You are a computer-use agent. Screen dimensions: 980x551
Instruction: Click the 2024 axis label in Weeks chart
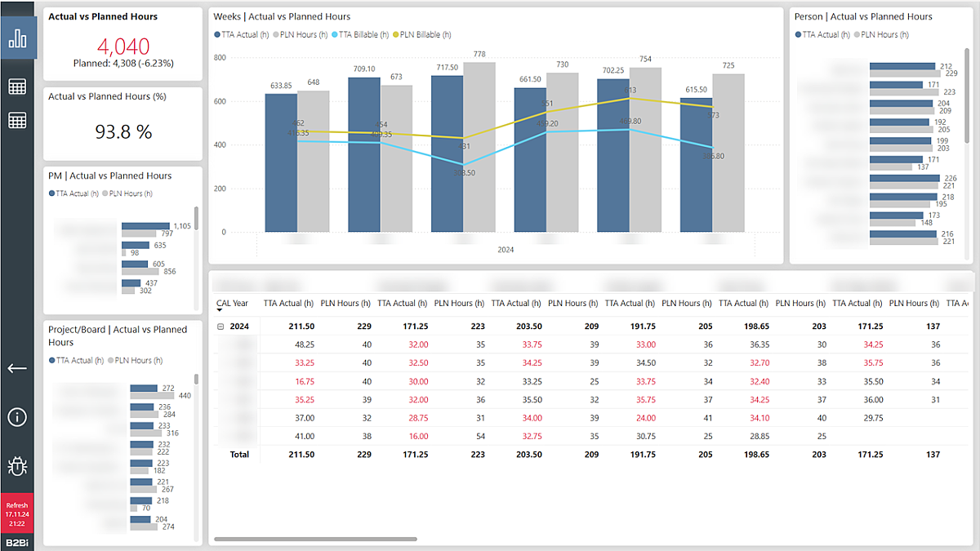508,251
